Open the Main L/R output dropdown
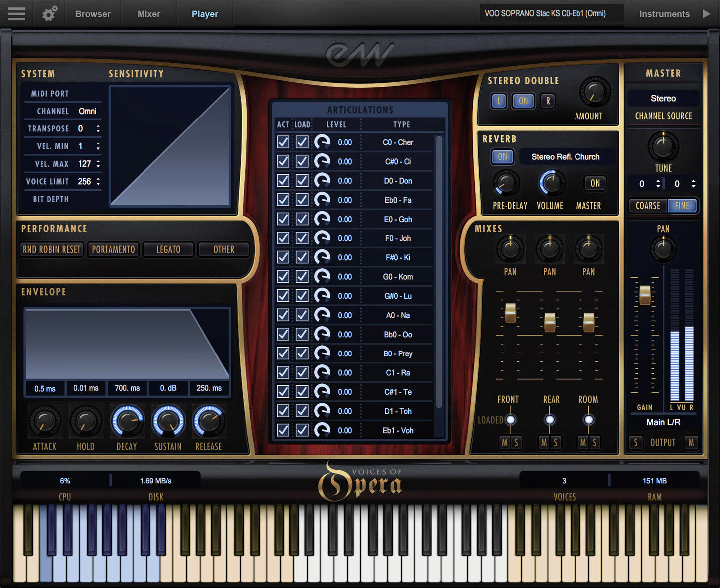 click(x=663, y=422)
